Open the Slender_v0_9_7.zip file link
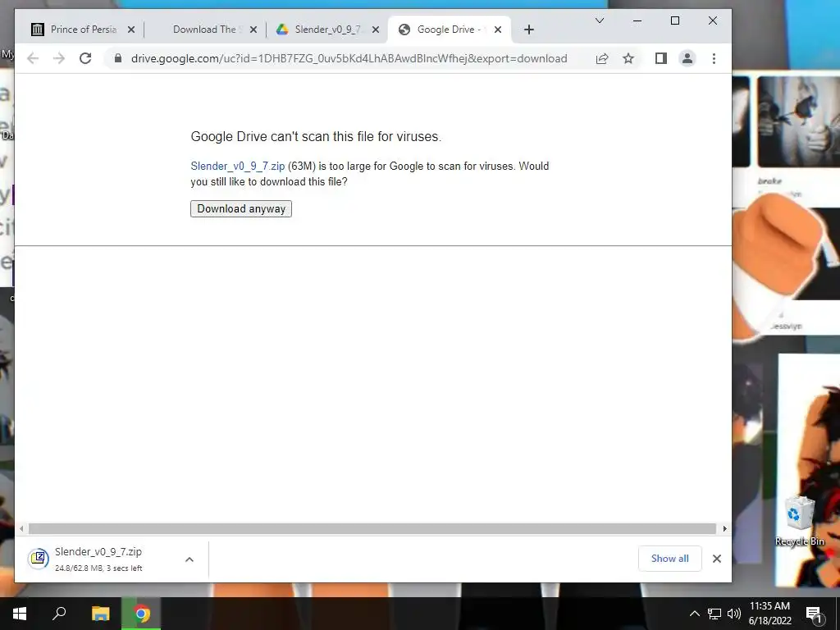The width and height of the screenshot is (840, 630). [238, 166]
